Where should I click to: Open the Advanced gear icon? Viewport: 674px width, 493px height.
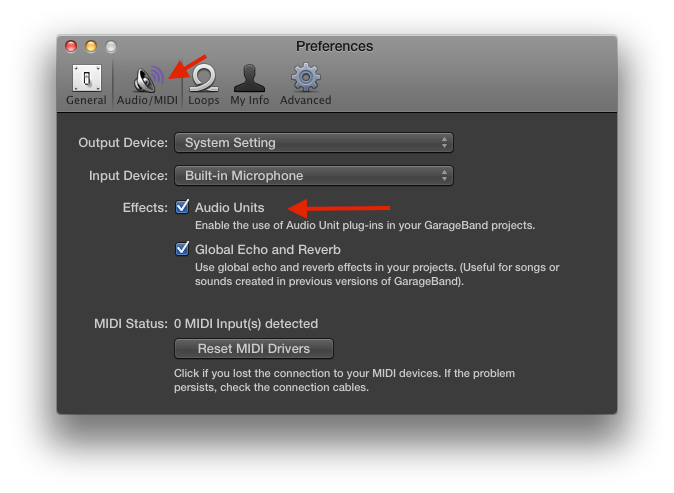pyautogui.click(x=306, y=78)
